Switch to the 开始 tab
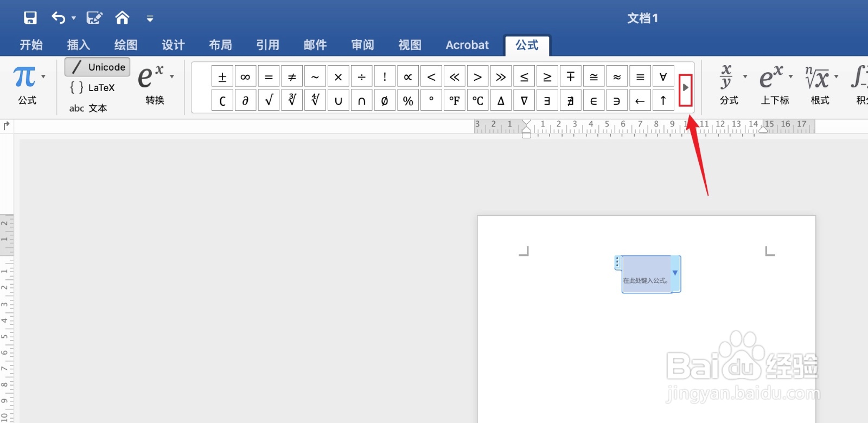The width and height of the screenshot is (868, 423). (x=31, y=45)
